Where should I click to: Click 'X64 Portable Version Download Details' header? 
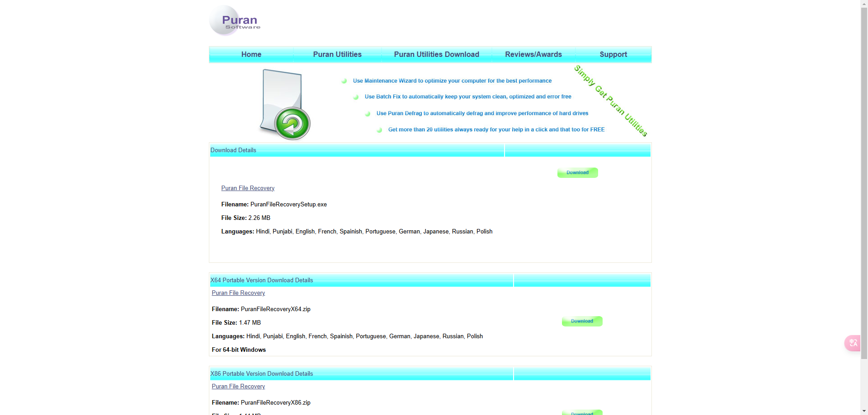(x=262, y=280)
